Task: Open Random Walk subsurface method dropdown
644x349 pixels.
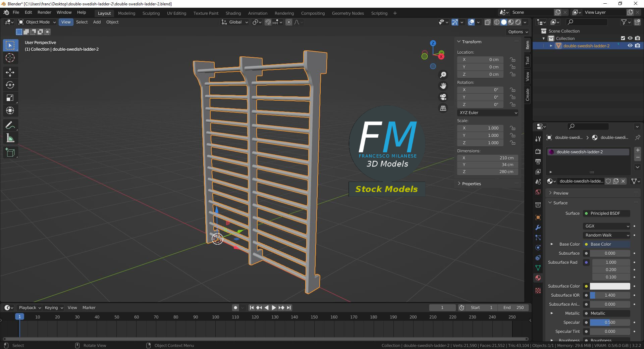Action: click(607, 235)
